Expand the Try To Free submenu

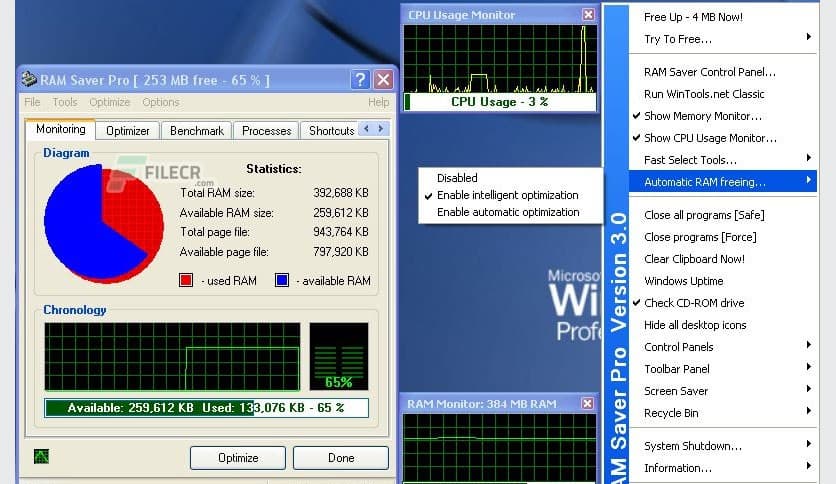[722, 39]
